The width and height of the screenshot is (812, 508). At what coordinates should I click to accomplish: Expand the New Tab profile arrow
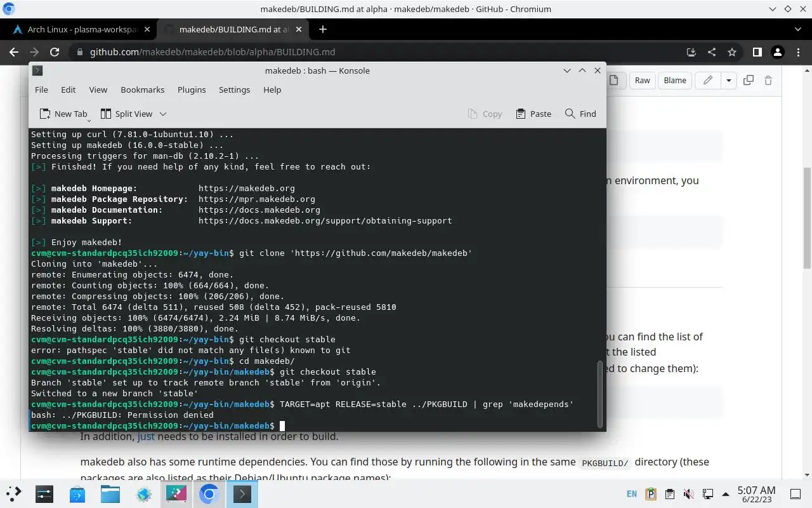pos(89,119)
